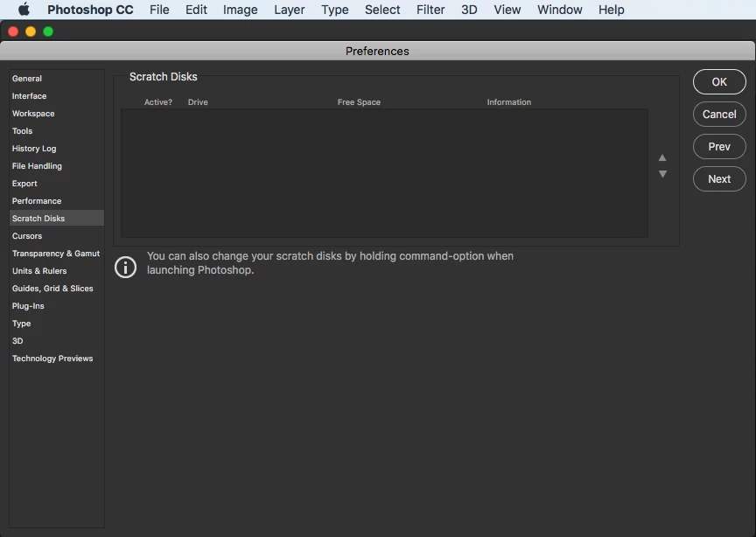Click the Active? column header

click(x=158, y=102)
